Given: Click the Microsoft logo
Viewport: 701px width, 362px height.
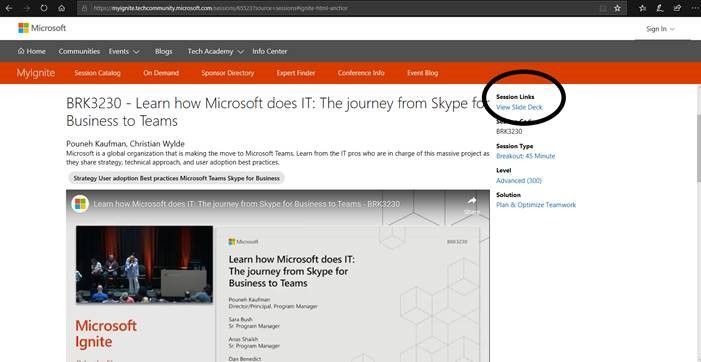Looking at the screenshot, I should (42, 28).
